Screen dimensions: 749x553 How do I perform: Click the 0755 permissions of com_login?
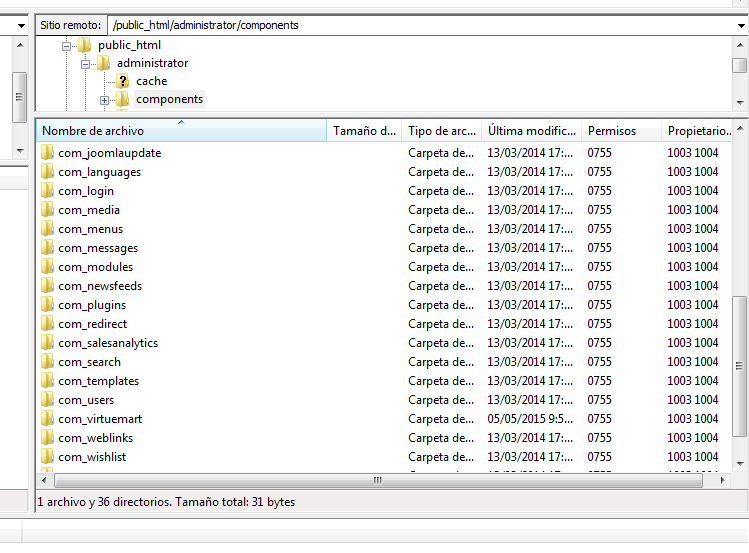(x=599, y=191)
